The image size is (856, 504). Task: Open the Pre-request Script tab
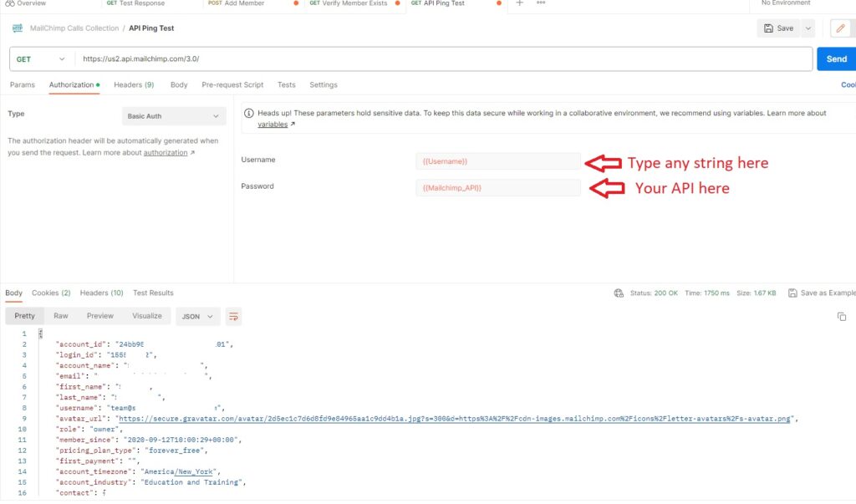(232, 84)
